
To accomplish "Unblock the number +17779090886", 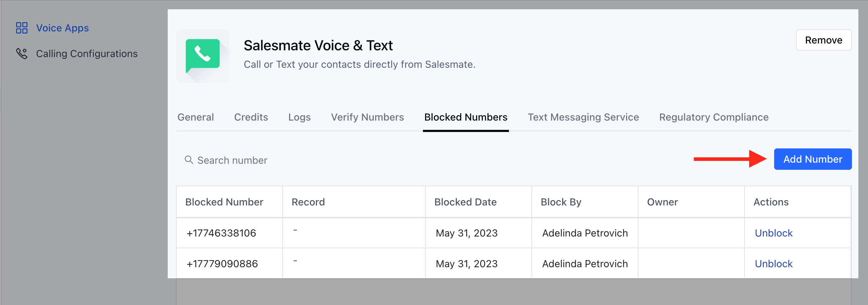I will (x=773, y=264).
